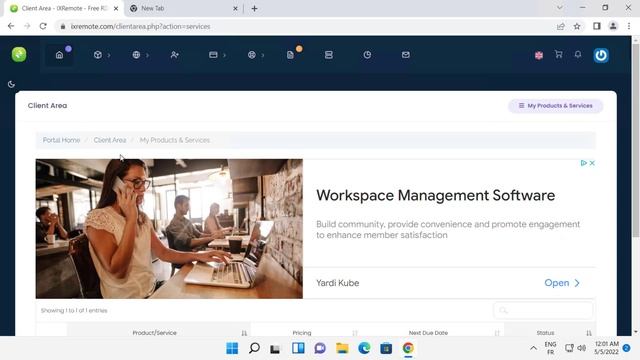The image size is (640, 360).
Task: Click the green IXRemote logo
Action: [x=19, y=54]
